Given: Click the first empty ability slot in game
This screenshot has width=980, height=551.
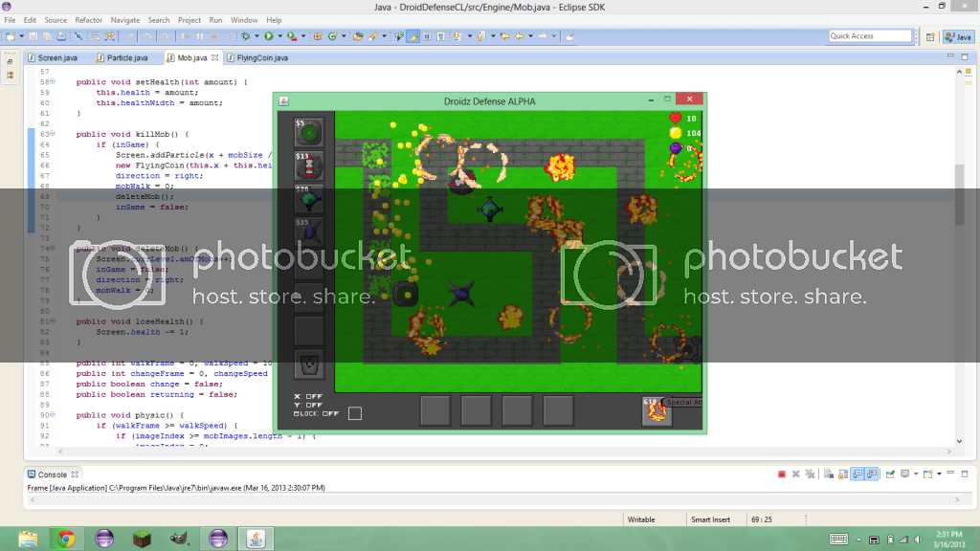Looking at the screenshot, I should tap(435, 411).
